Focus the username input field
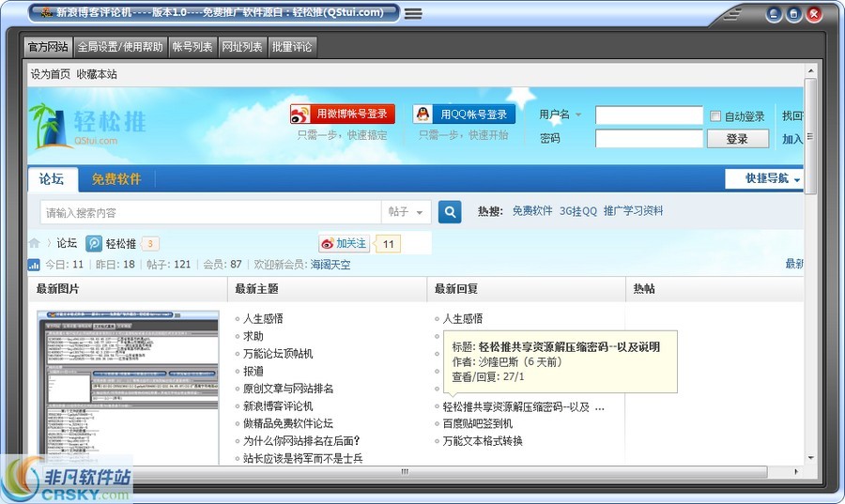Screen dimensions: 845x504 coord(649,115)
